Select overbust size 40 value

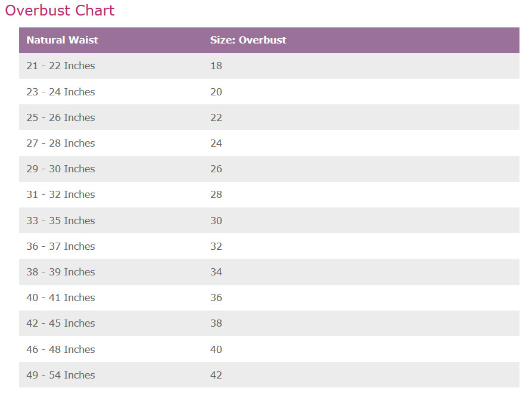216,349
